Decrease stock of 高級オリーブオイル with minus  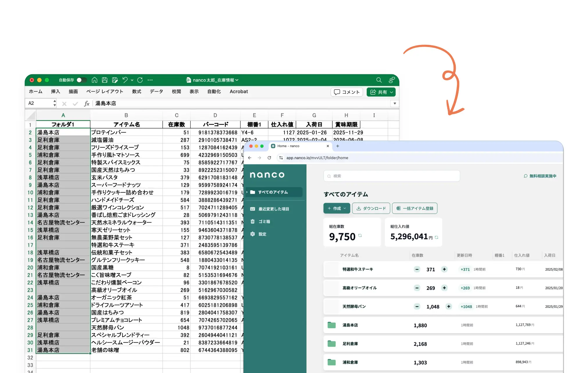[417, 288]
